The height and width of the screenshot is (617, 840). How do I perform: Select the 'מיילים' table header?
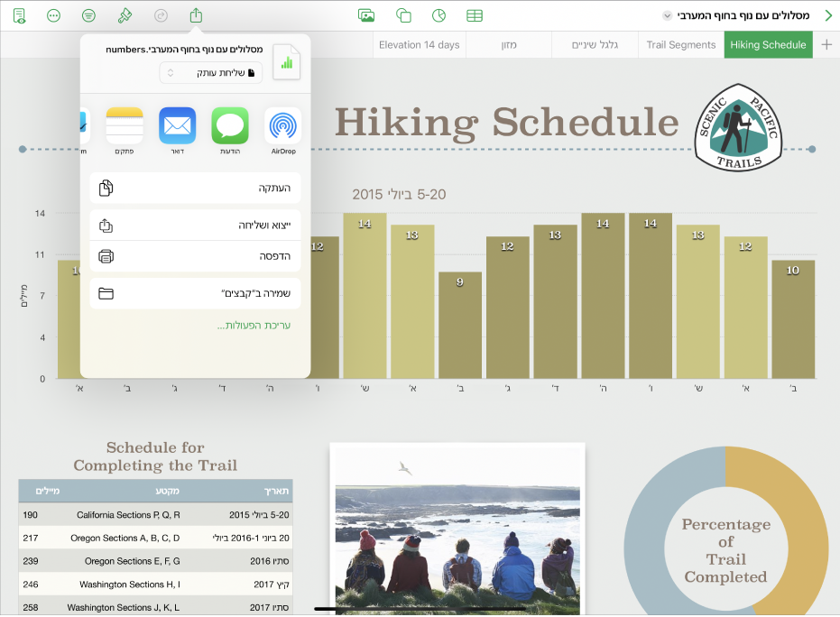coord(48,491)
